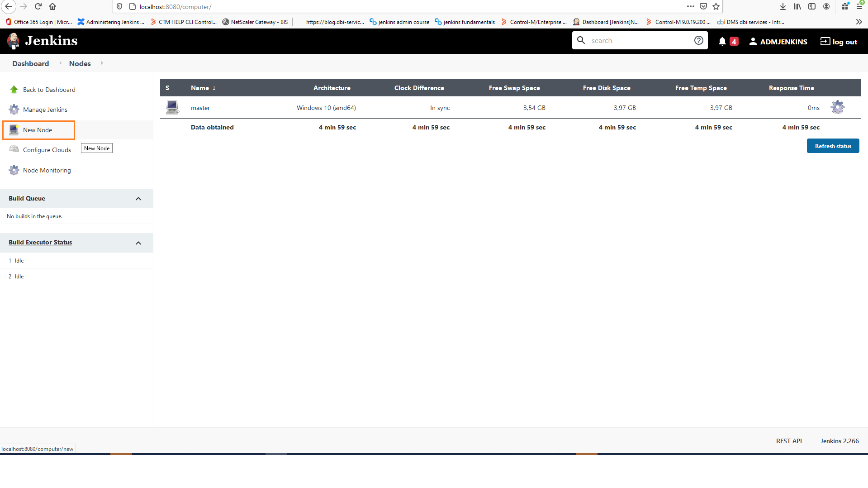This screenshot has height=488, width=868.
Task: Click the S status column header
Action: pos(167,88)
